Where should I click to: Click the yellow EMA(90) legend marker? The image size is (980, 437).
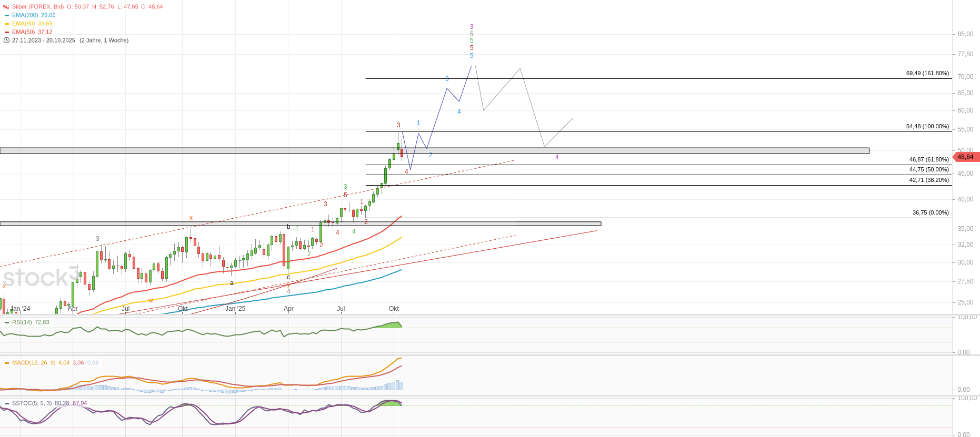pos(7,24)
